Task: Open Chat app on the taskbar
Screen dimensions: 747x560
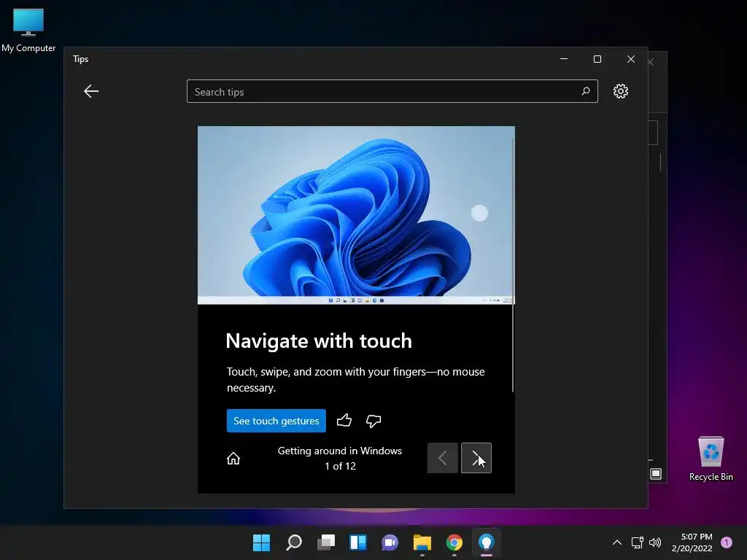Action: [x=390, y=542]
